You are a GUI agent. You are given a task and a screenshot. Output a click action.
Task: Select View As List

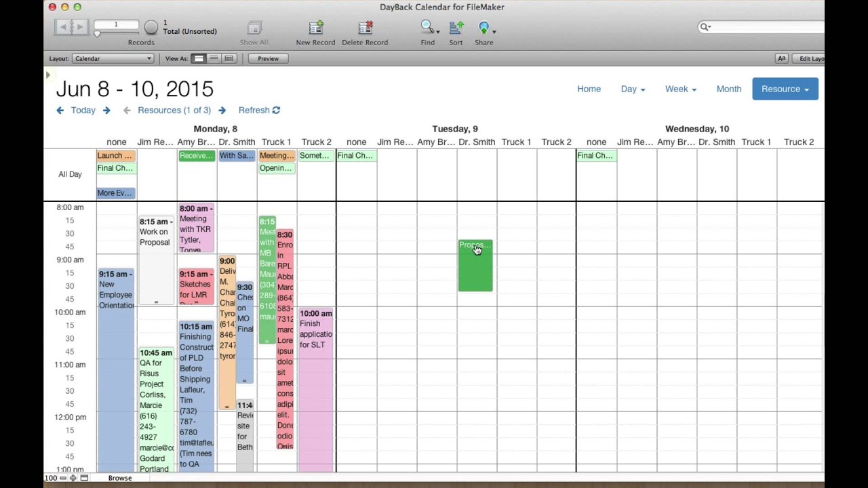point(214,59)
